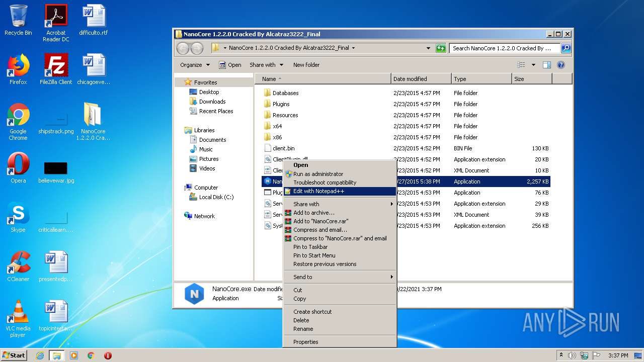The width and height of the screenshot is (644, 362).
Task: Open difficulto.rtf document on desktop
Action: point(94,20)
